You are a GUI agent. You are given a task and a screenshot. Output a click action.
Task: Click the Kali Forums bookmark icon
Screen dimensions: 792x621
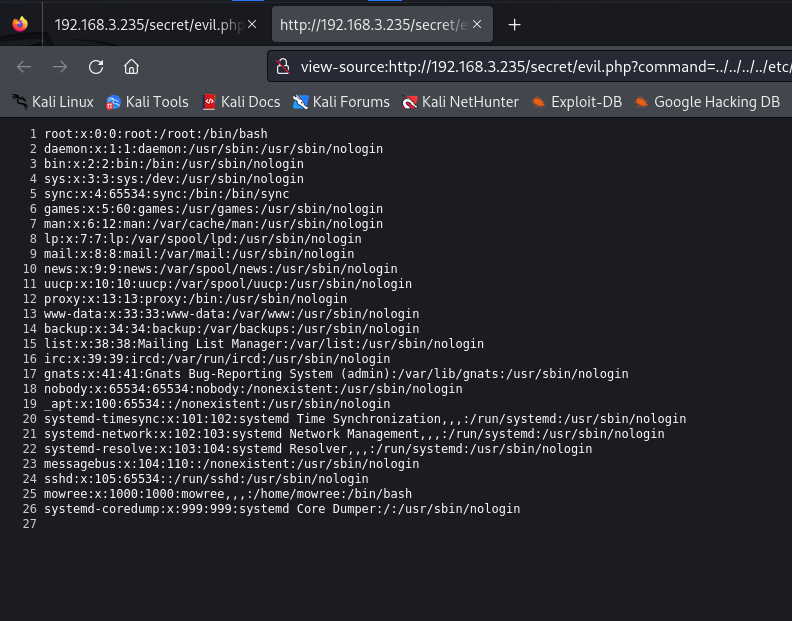click(301, 102)
